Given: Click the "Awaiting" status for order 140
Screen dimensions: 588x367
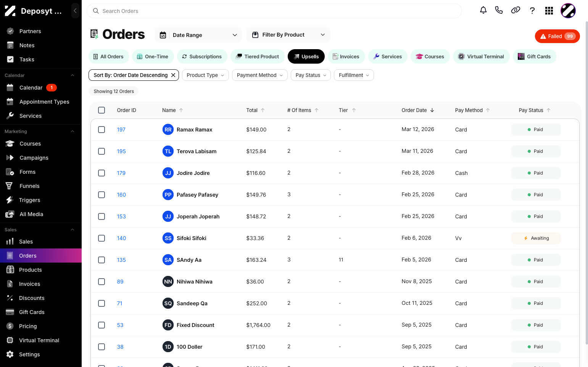Looking at the screenshot, I should [536, 238].
